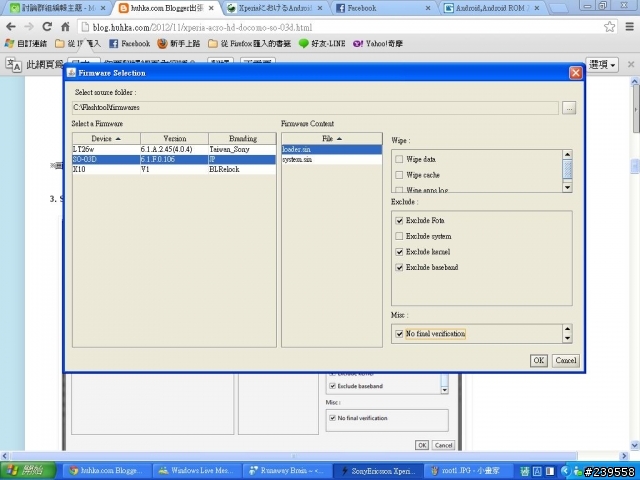Switch to the huhka.com Blogger tab
Screen dimensions: 640x480
(x=167, y=8)
